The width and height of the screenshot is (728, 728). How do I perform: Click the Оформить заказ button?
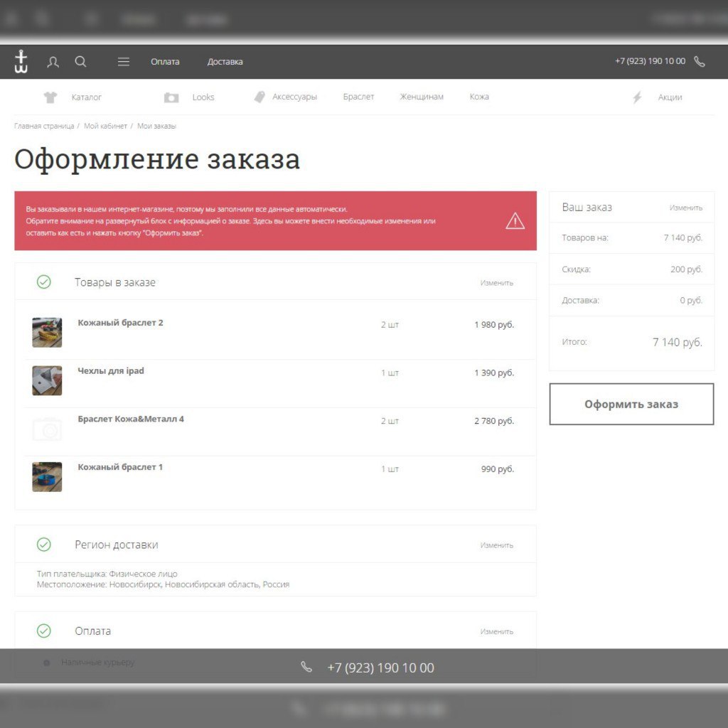tap(631, 404)
